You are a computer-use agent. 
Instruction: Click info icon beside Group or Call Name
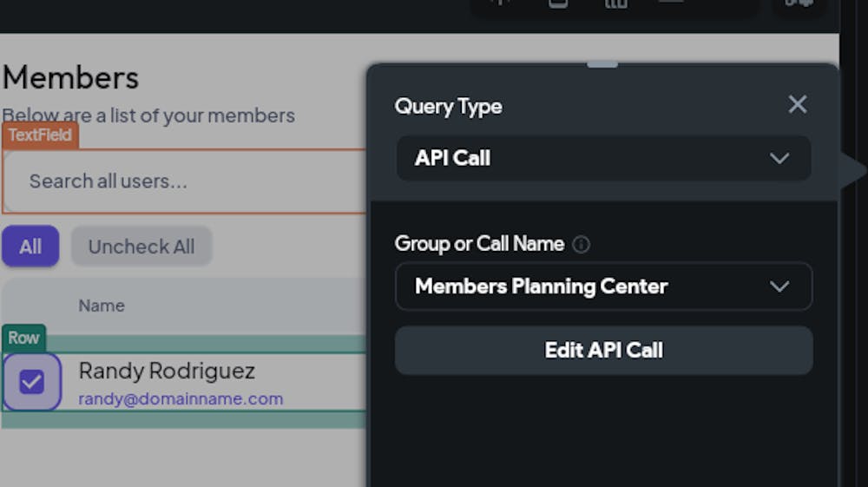click(581, 244)
